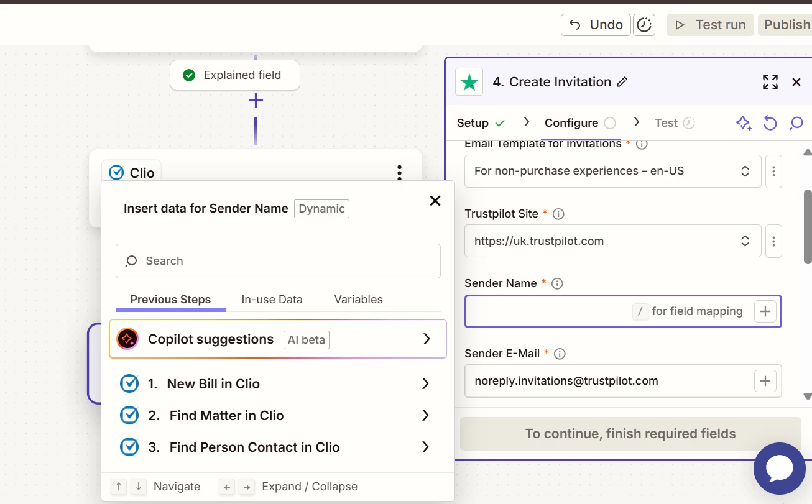
Task: Start a Test run
Action: click(710, 25)
